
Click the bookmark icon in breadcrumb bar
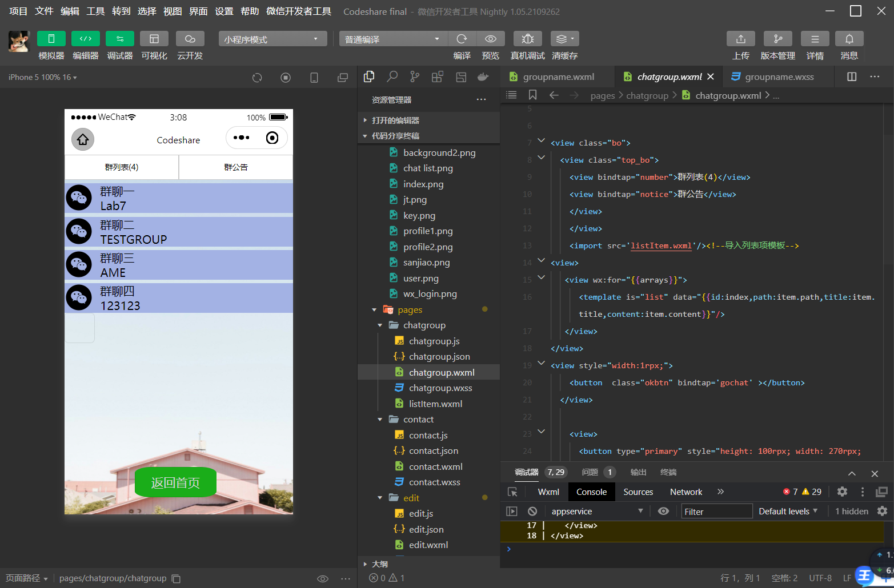click(x=532, y=95)
